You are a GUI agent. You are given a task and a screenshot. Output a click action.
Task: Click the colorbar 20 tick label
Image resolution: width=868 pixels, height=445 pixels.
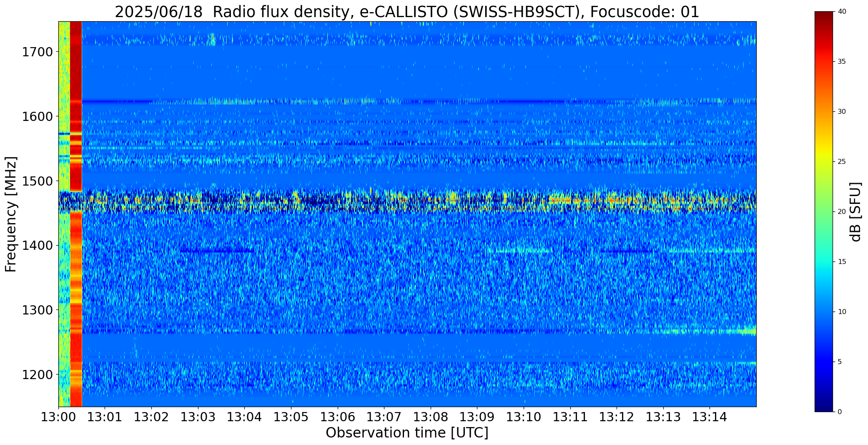pos(842,212)
